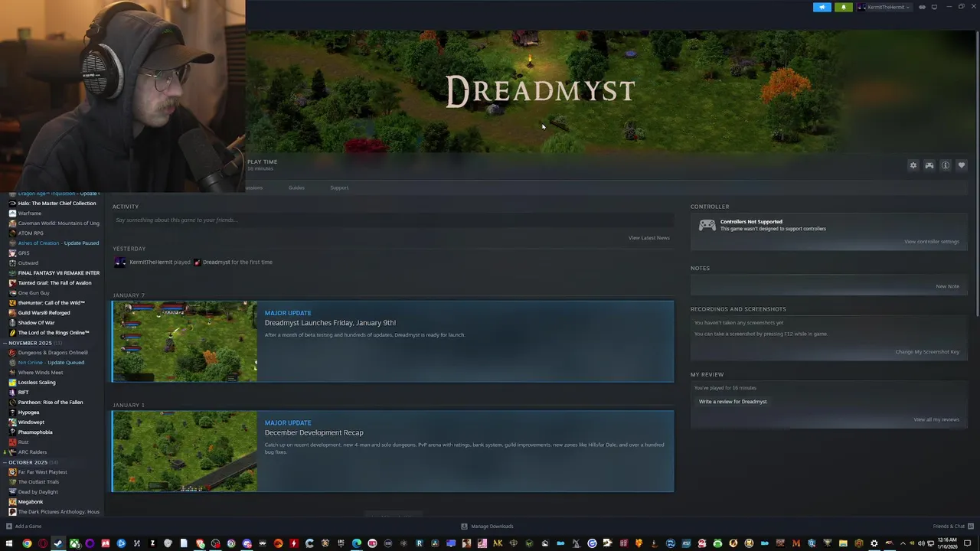The height and width of the screenshot is (551, 980).
Task: Open KermitTheHermit account dropdown
Action: [x=884, y=7]
